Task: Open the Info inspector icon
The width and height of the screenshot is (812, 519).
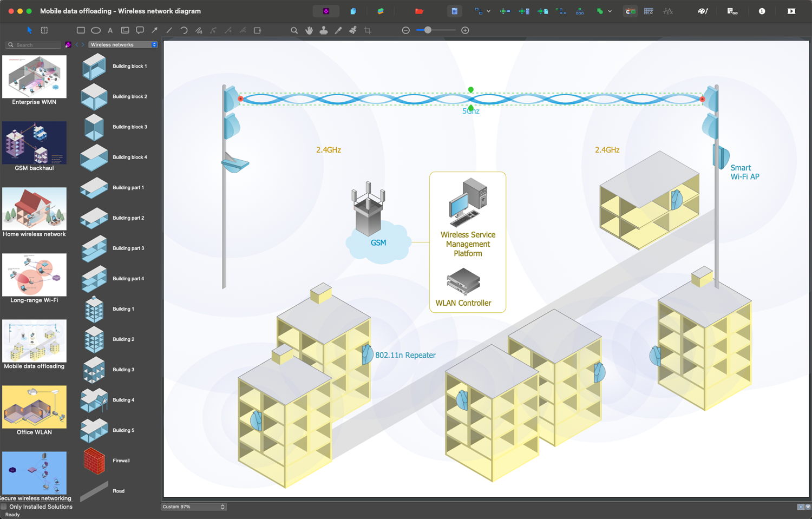Action: coord(762,11)
